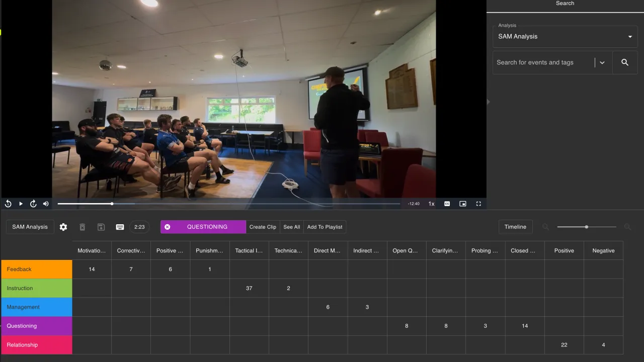644x362 pixels.
Task: Mute the video with the speaker icon
Action: click(46, 204)
